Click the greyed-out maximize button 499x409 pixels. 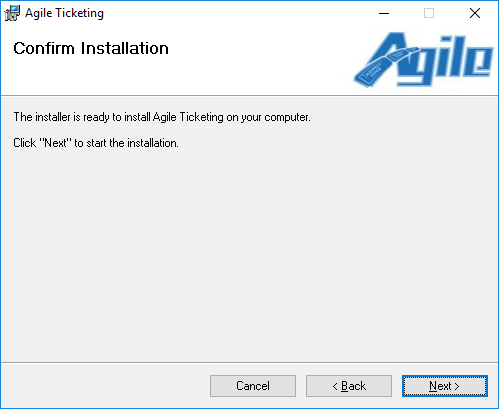[x=429, y=13]
